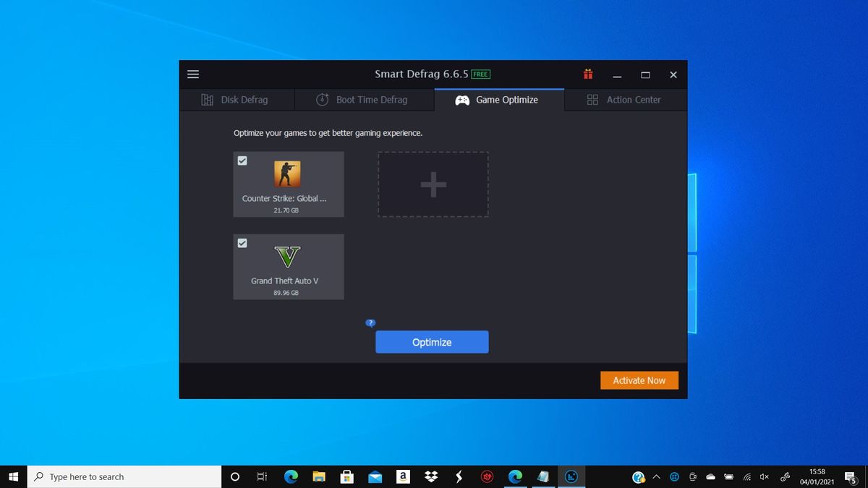Click the plus tile to add a game

click(433, 184)
